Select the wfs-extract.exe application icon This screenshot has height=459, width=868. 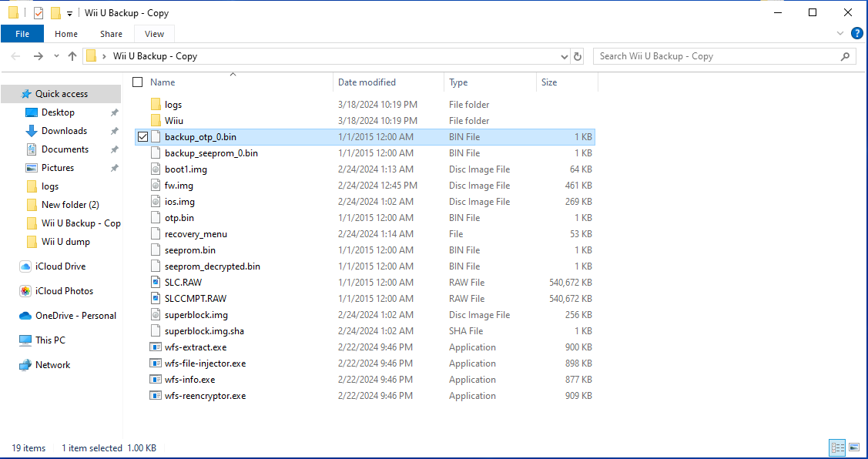tap(156, 347)
